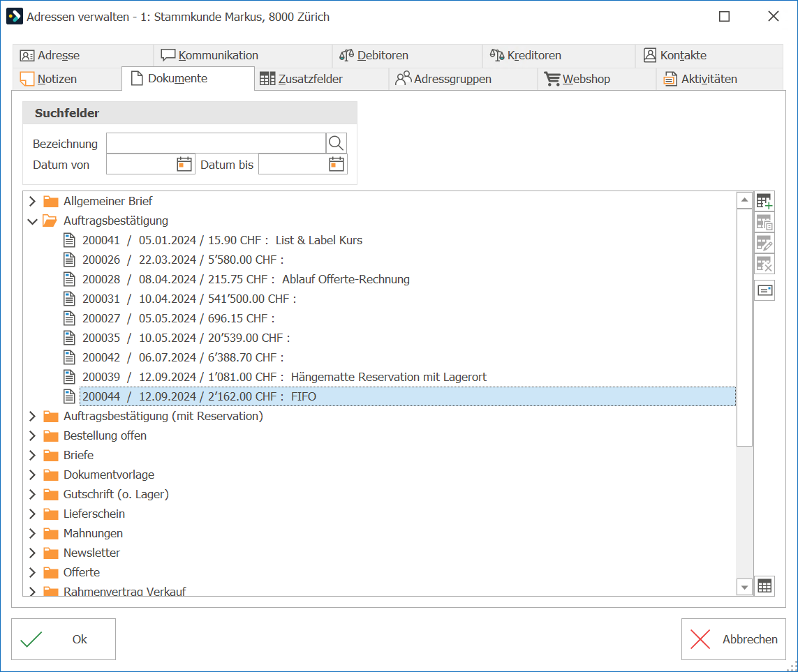Expand the Offerte folder
798x672 pixels.
[x=33, y=572]
